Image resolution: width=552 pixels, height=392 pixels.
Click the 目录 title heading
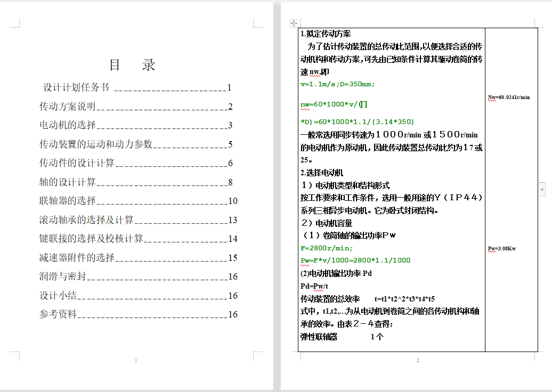(x=132, y=65)
